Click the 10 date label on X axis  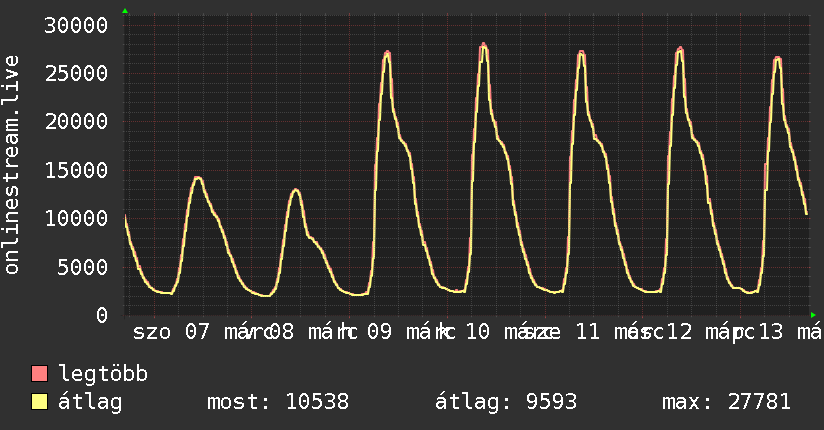[x=478, y=332]
